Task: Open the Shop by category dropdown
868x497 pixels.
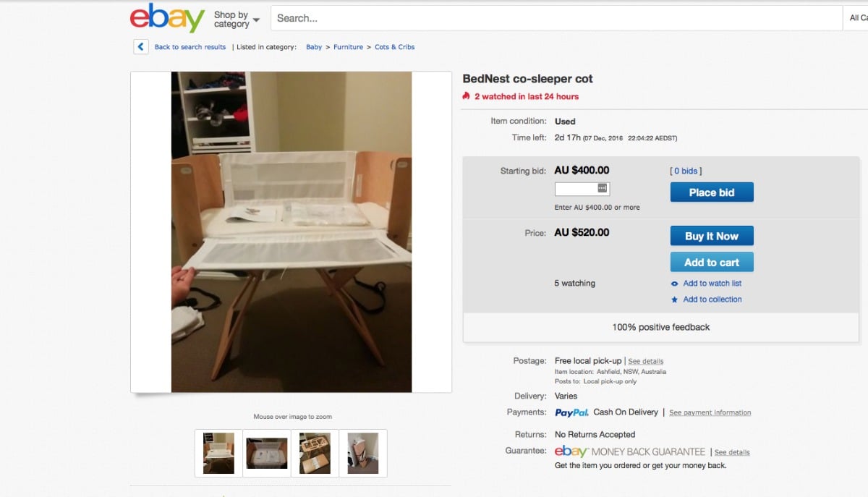Action: 237,20
